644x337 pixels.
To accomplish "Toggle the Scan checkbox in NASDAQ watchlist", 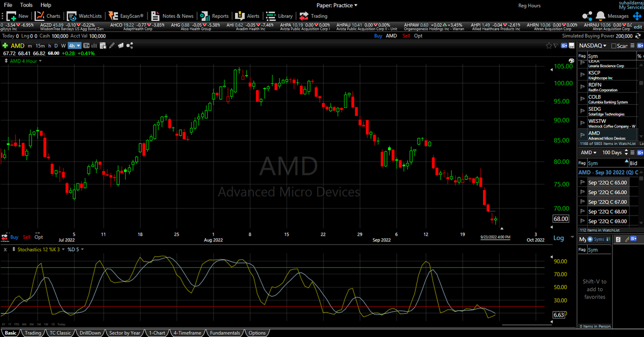I will tap(613, 46).
